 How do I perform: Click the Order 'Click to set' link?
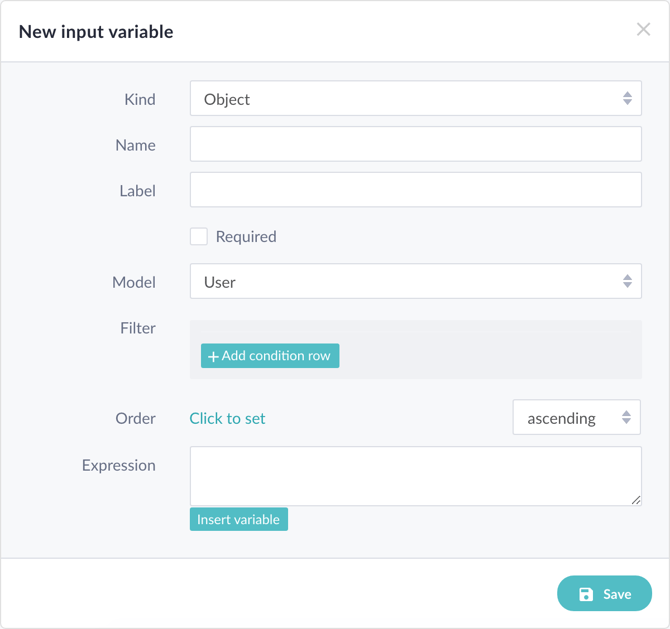tap(227, 418)
